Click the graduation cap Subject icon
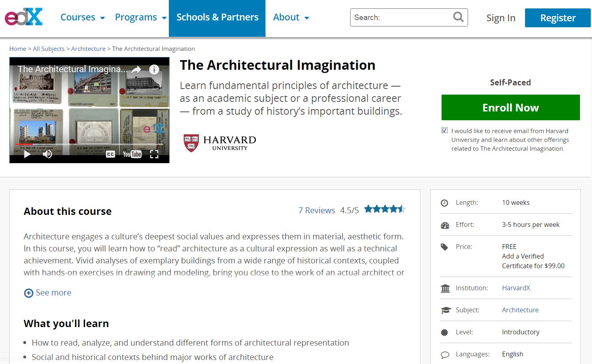 click(446, 310)
